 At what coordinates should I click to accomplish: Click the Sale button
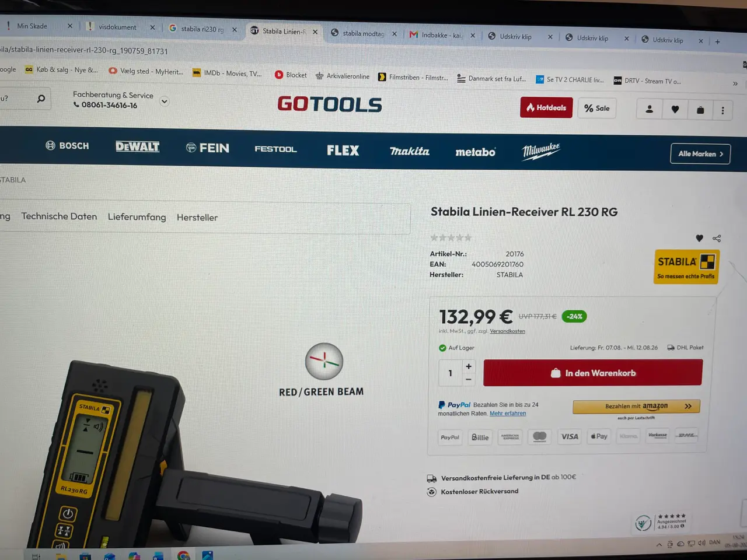pyautogui.click(x=597, y=108)
